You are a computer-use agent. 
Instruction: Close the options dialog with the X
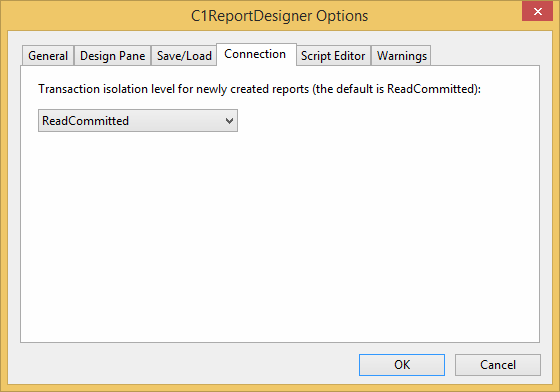[x=538, y=11]
